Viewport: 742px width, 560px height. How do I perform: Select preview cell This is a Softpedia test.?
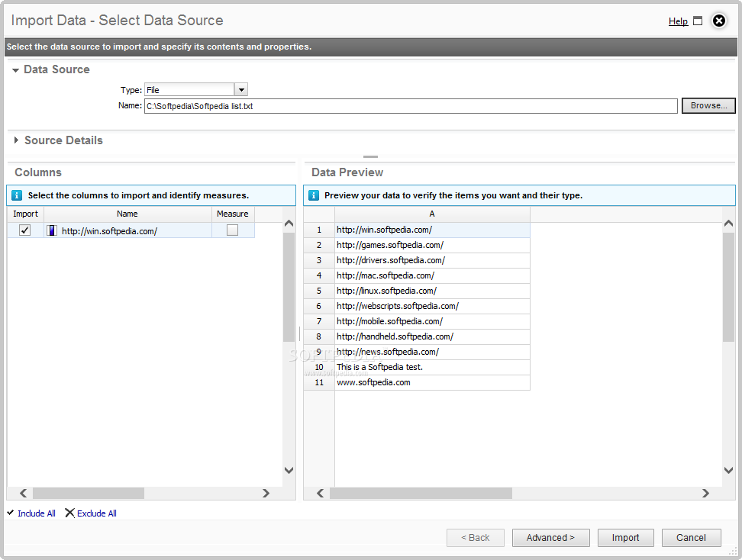(x=432, y=367)
